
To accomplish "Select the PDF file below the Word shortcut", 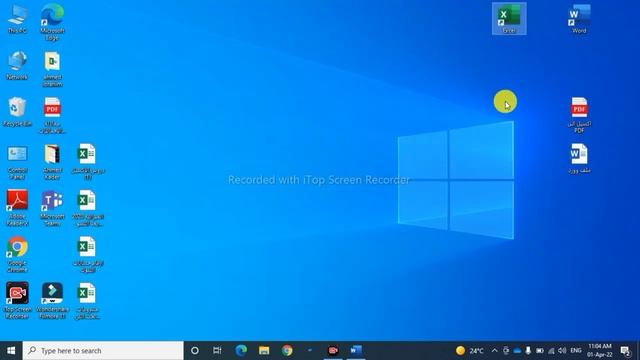I will [579, 115].
